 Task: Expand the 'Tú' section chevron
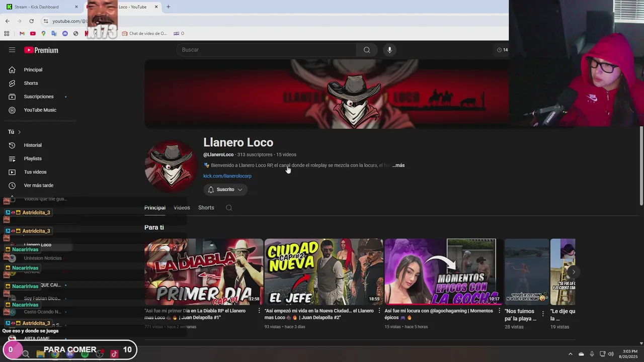[x=19, y=132]
